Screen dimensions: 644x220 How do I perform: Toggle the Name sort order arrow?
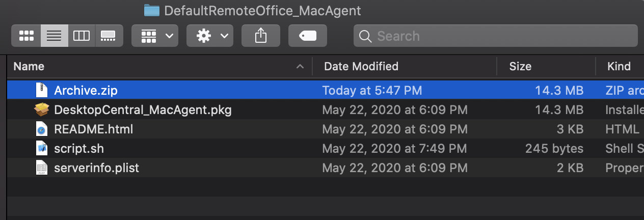click(300, 66)
